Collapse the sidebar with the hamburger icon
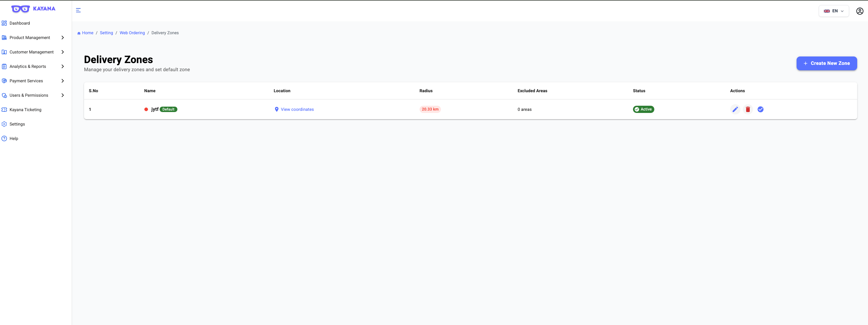Viewport: 868px width, 325px height. [78, 11]
